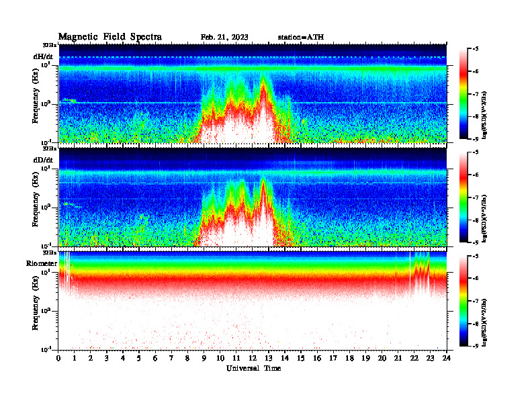Select the date "Feb. 21, 2023"
The width and height of the screenshot is (532, 411).
click(x=224, y=38)
